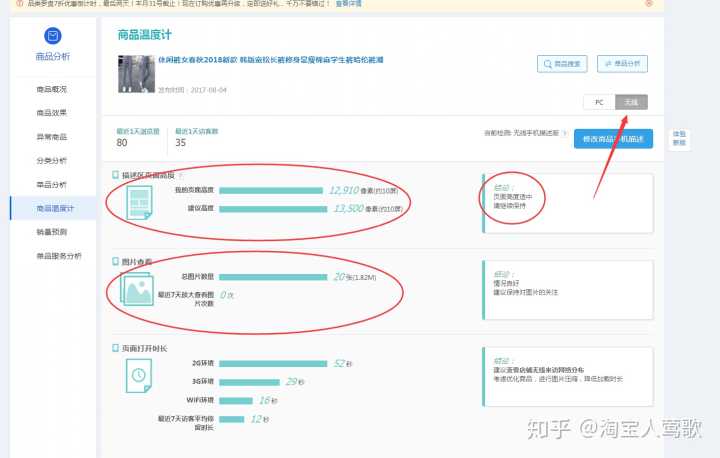Click the blue 修改商品手机描述 button

pos(613,138)
